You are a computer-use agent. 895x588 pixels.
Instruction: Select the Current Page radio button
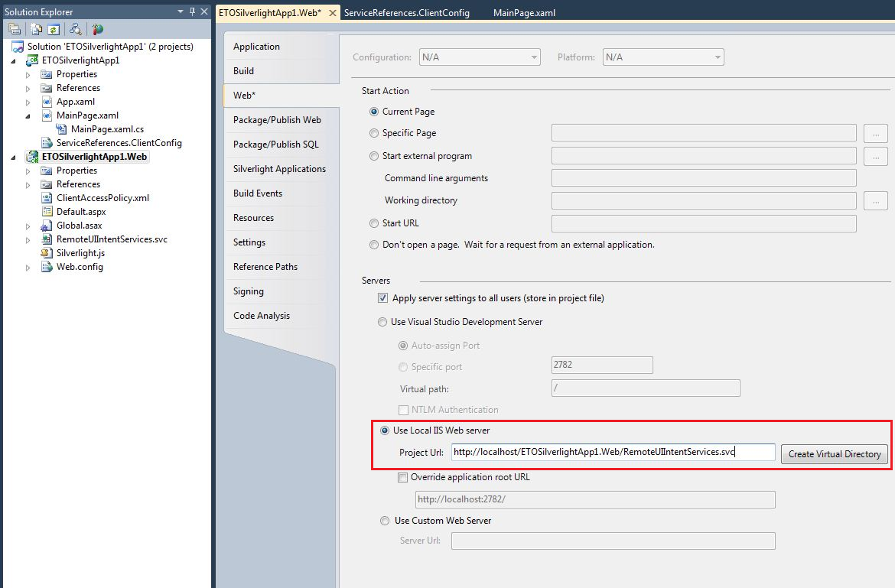(374, 112)
